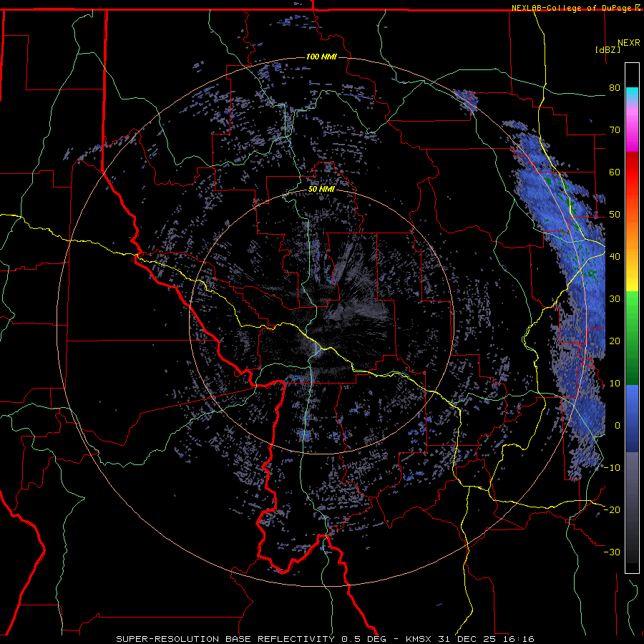Click the -20 value on dBZ scale

(x=613, y=510)
